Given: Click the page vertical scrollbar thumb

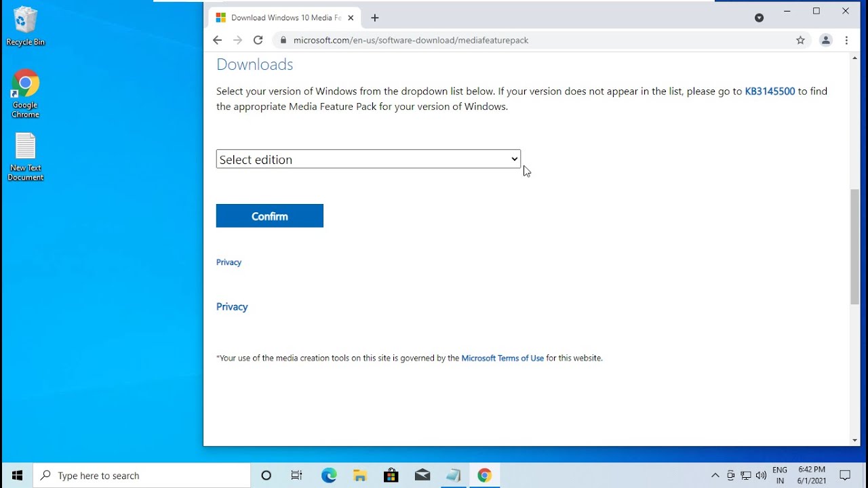Looking at the screenshot, I should (x=854, y=247).
